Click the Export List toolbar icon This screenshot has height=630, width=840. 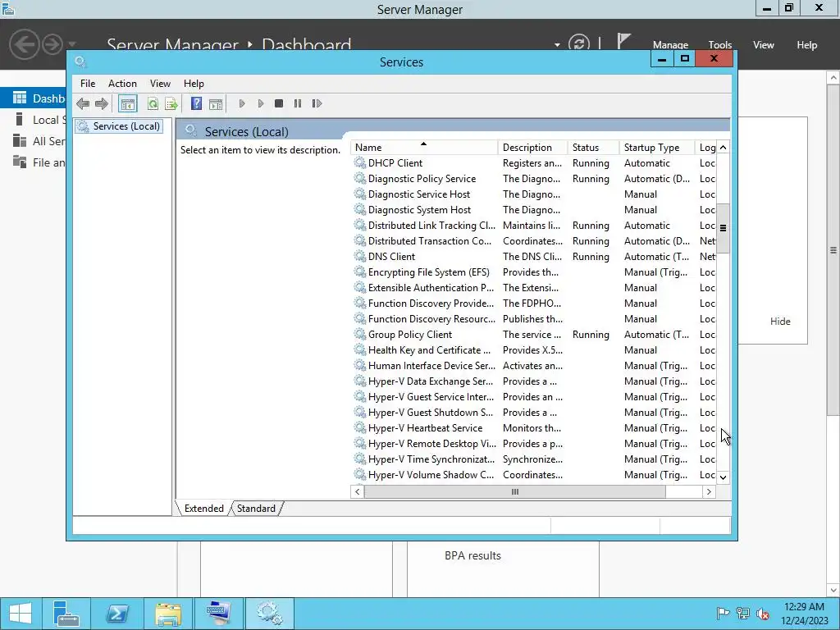pos(171,103)
